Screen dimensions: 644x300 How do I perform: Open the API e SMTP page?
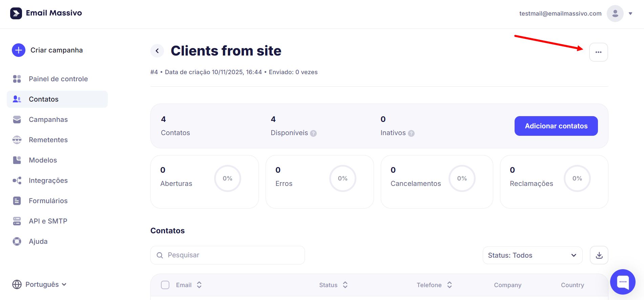coord(48,221)
